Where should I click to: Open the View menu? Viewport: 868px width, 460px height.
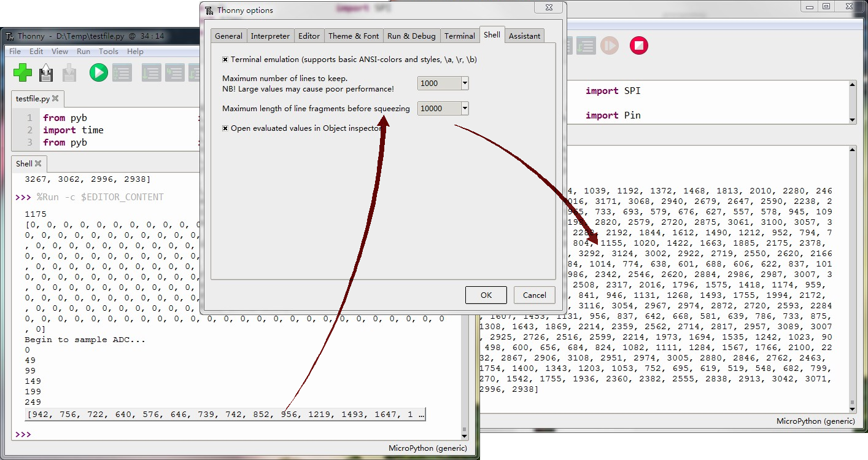60,52
